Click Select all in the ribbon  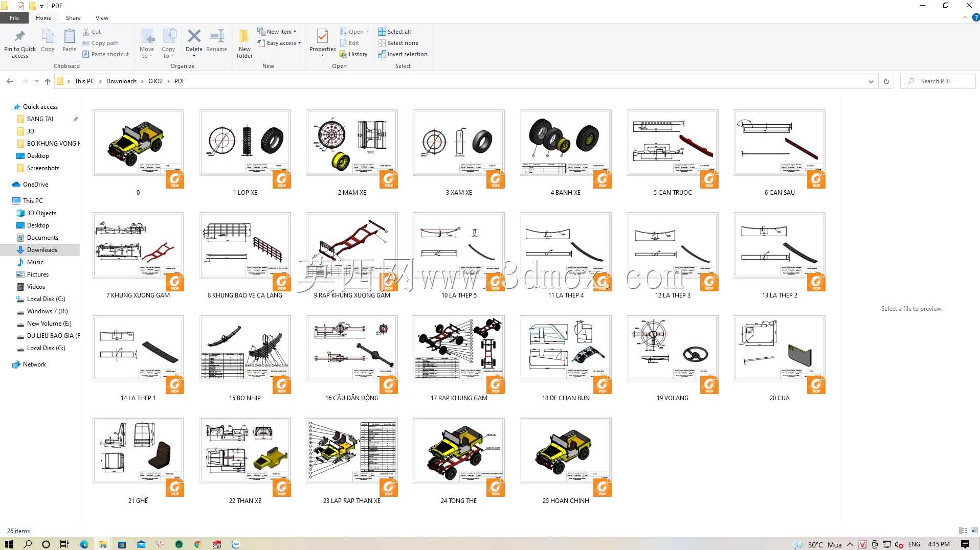394,32
